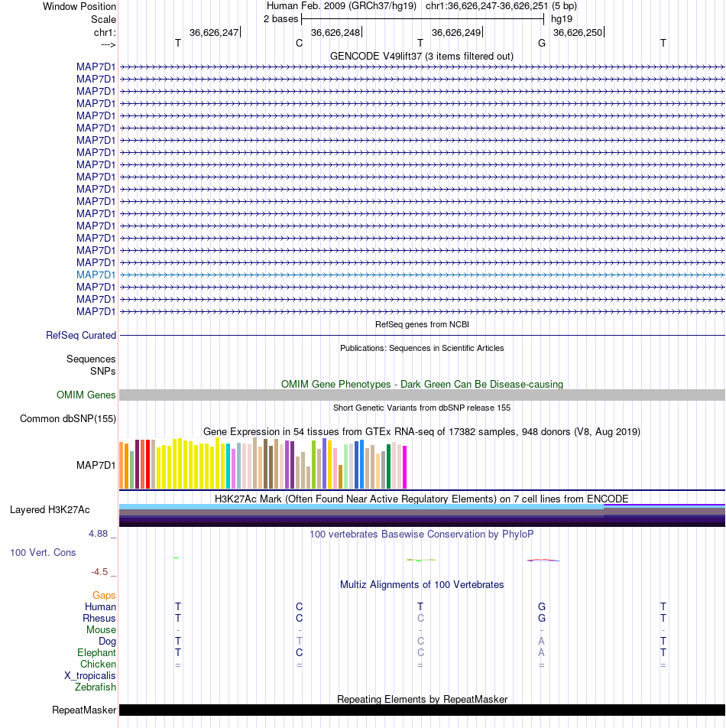Click the 4.88 PhyloP upper scale value
The width and height of the screenshot is (726, 728).
98,534
